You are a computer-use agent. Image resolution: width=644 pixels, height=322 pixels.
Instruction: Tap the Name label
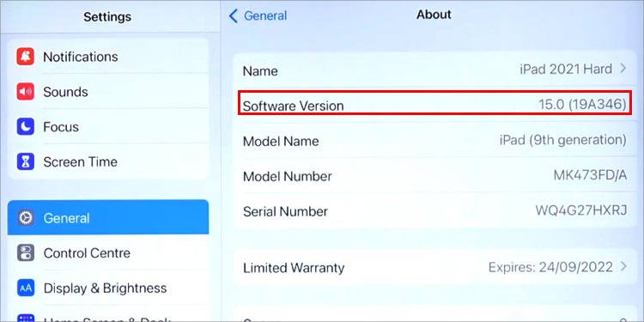pyautogui.click(x=260, y=71)
